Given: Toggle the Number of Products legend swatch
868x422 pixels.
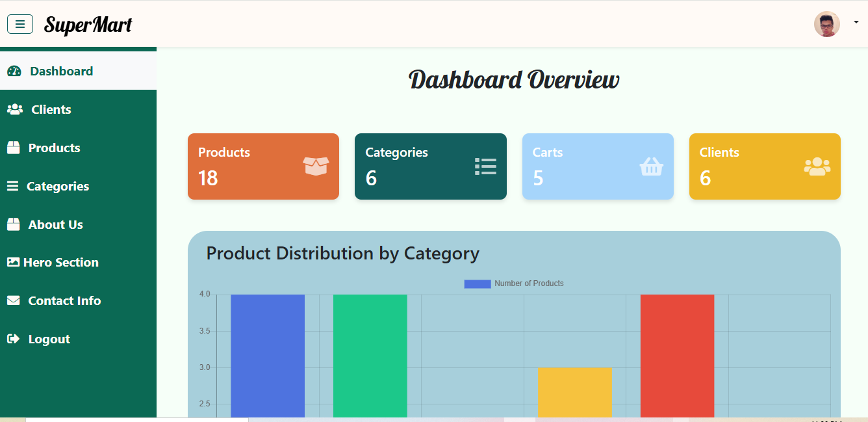Looking at the screenshot, I should pos(477,284).
